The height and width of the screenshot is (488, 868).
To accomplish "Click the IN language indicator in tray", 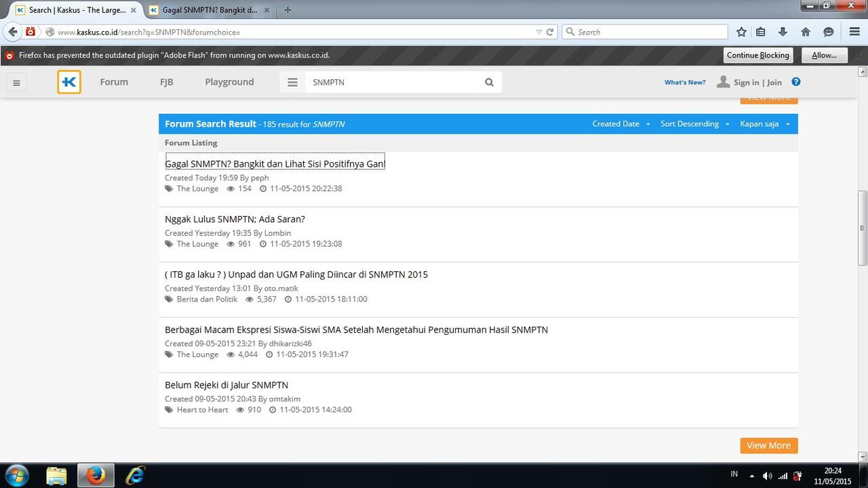I will pos(734,474).
